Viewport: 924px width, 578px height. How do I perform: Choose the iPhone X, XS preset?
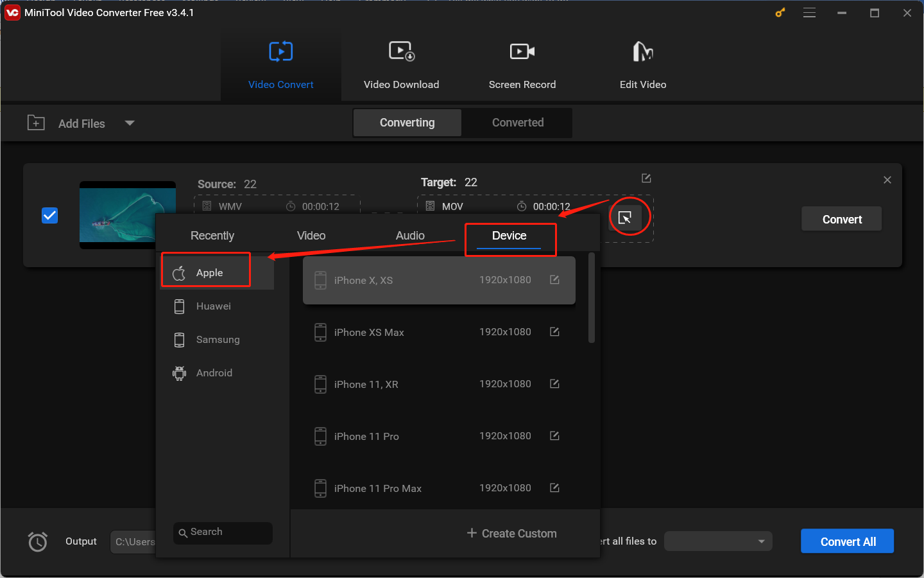[439, 280]
